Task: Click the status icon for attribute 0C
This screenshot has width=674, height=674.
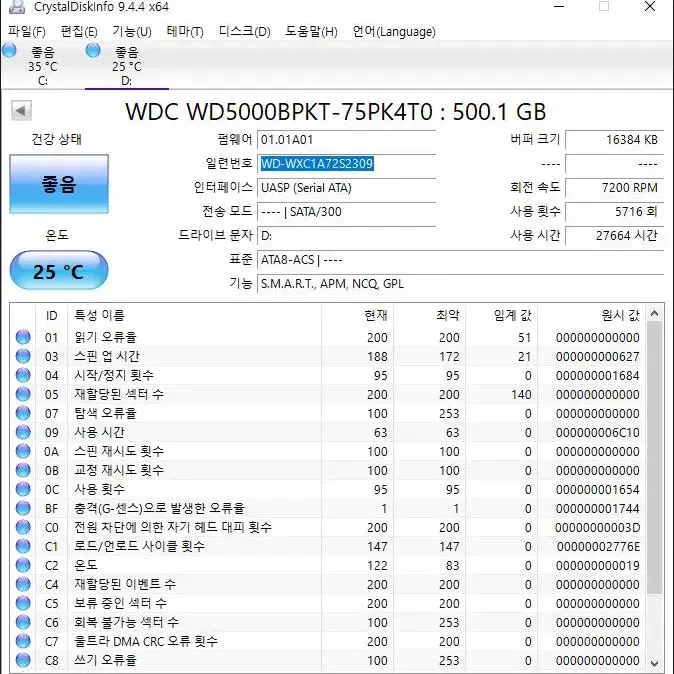Action: (23, 489)
